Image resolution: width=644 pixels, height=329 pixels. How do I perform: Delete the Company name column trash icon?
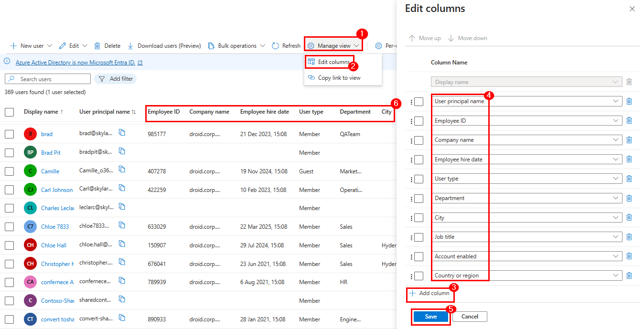pos(629,140)
